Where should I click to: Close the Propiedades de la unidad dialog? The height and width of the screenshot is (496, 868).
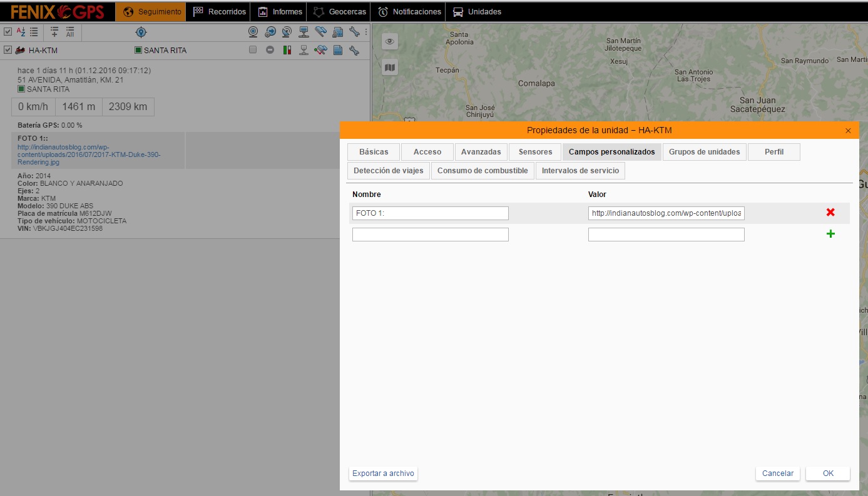click(x=848, y=131)
